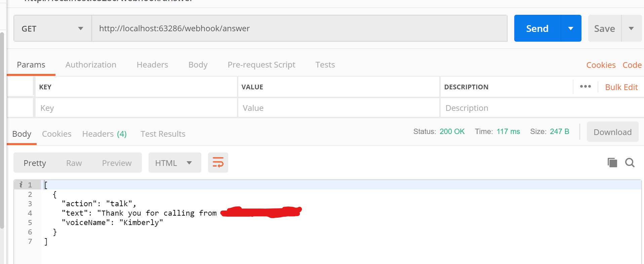Switch to the Authorization tab
Screen dimensions: 644x264
tap(91, 65)
